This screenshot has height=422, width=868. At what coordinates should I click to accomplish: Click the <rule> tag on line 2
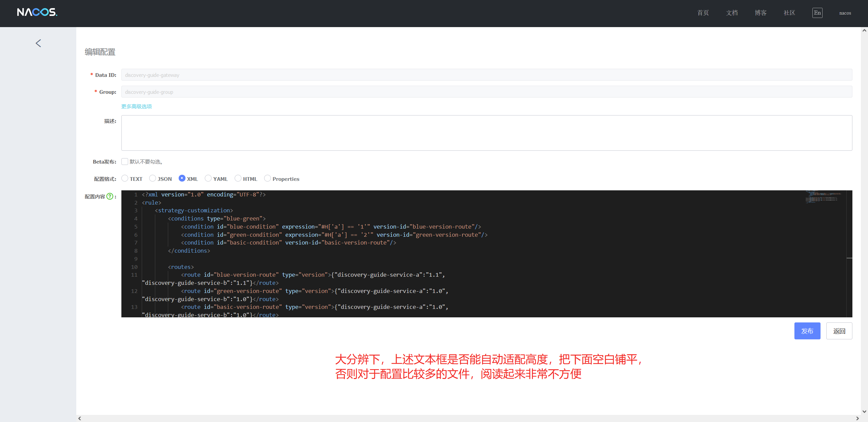pos(152,203)
